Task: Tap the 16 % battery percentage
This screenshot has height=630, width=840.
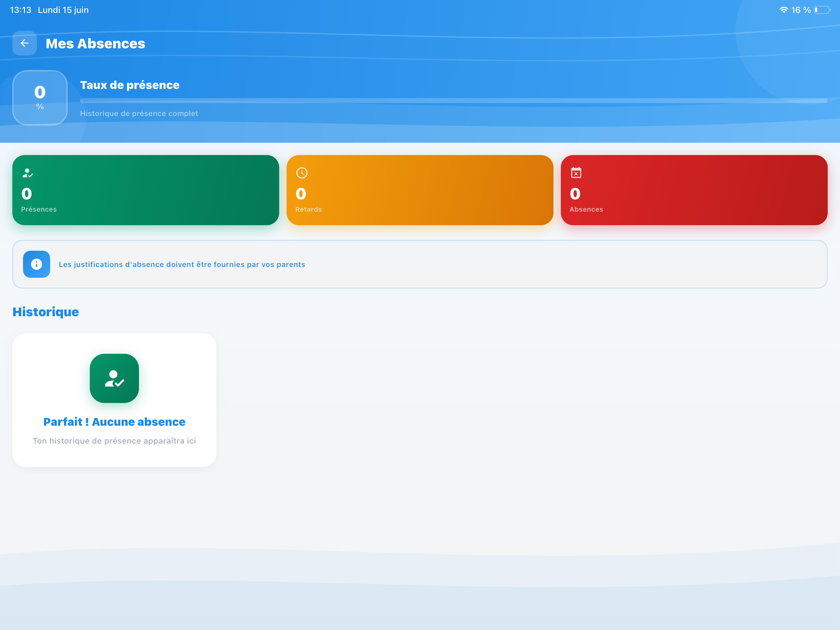Action: [x=801, y=10]
